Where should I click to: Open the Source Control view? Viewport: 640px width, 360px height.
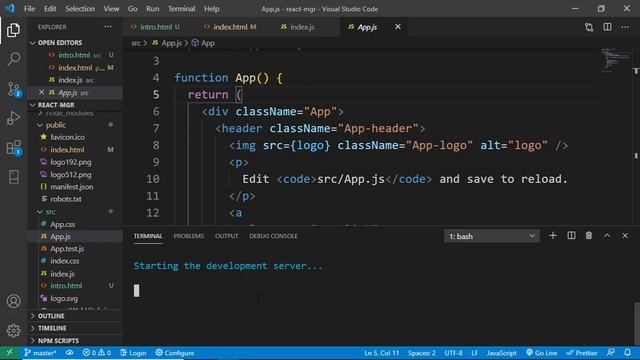tap(13, 89)
